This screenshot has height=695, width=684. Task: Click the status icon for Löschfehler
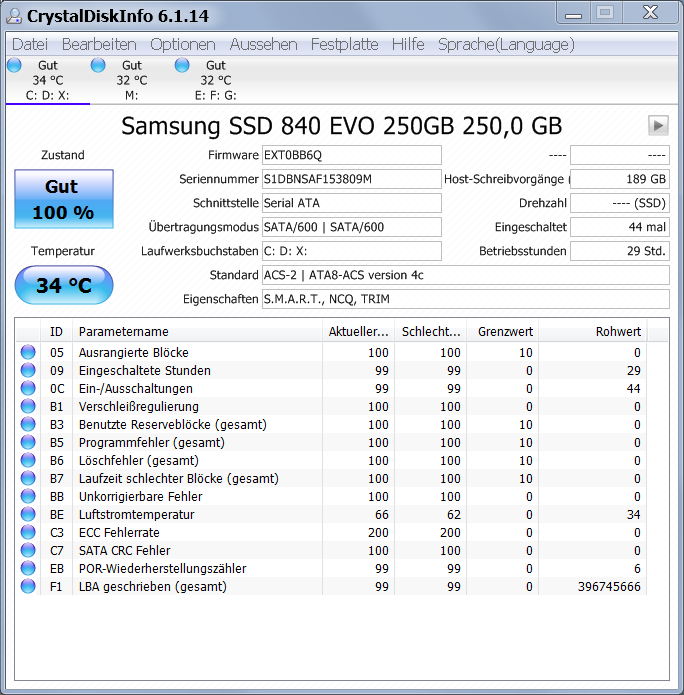coord(28,461)
